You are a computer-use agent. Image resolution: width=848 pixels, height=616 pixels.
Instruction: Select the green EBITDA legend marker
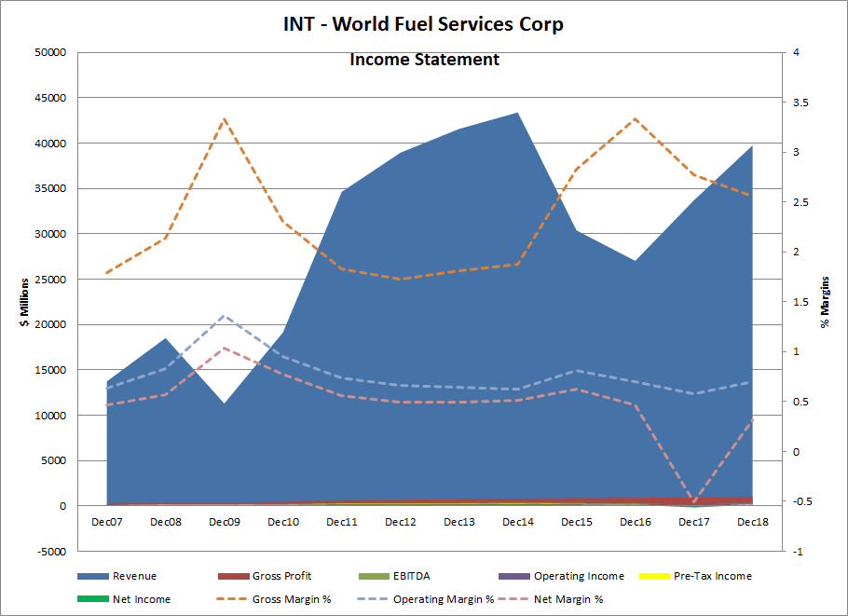372,576
